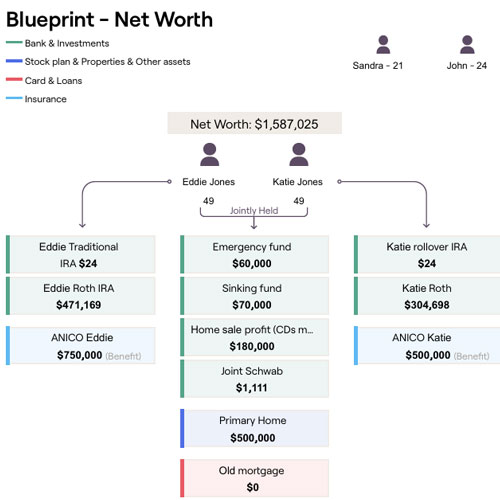The height and width of the screenshot is (500, 500).
Task: Open the Eddie Roth IRA account card
Action: click(x=81, y=296)
